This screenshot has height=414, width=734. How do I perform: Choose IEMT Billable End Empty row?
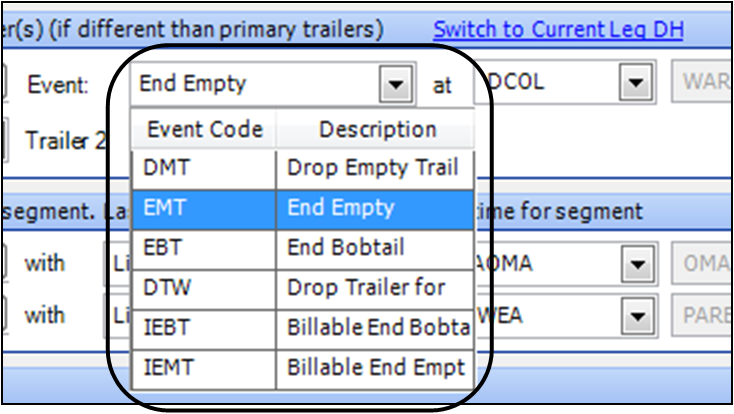pyautogui.click(x=301, y=367)
